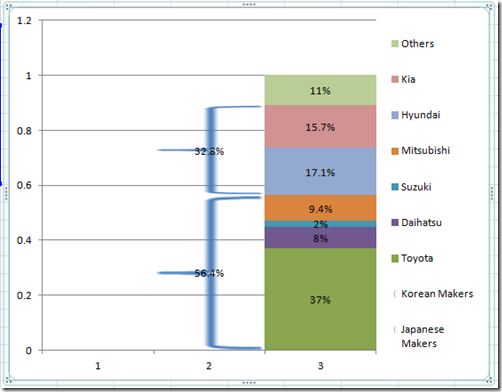Select the top center chart resize handle
This screenshot has width=502, height=392.
[249, 4]
